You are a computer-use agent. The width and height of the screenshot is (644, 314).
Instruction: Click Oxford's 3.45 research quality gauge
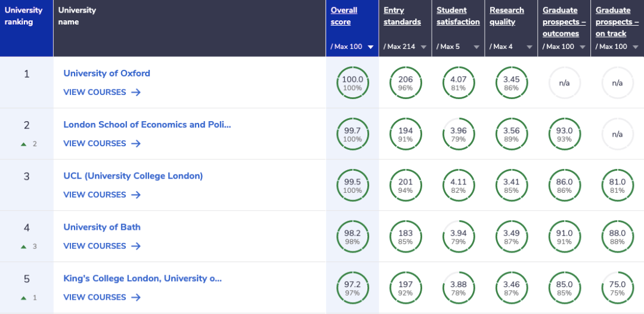tap(512, 82)
